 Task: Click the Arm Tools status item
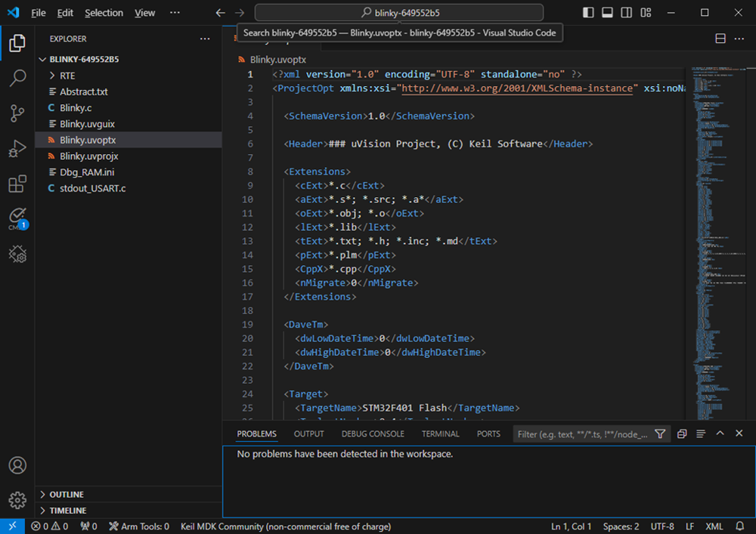click(x=139, y=526)
